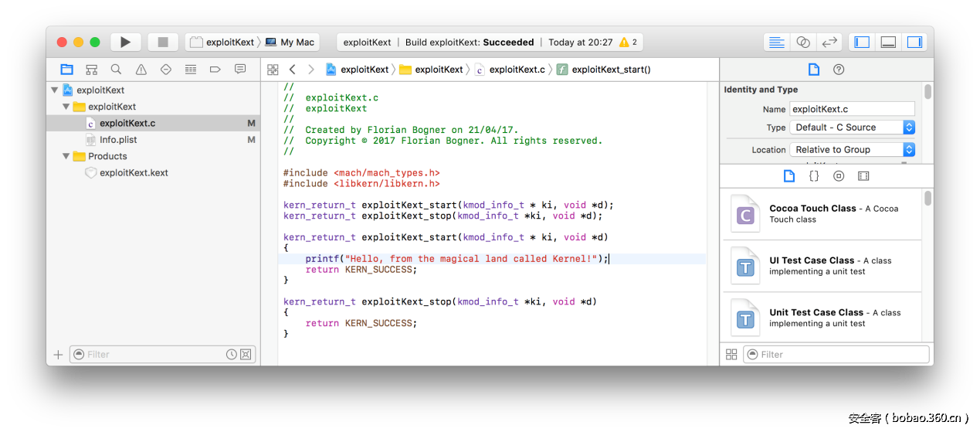
Task: Show the Code Snippet library
Action: [814, 176]
